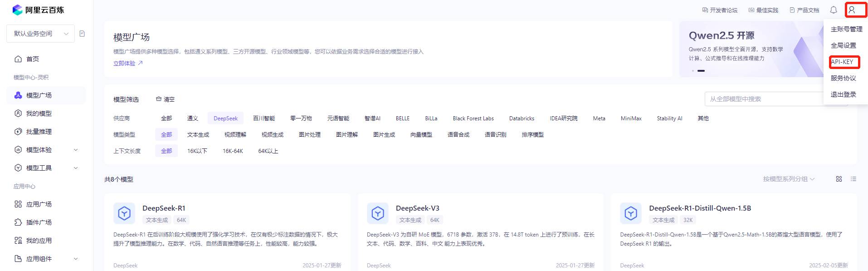Open the user account avatar menu
Screen dimensions: 868x271
click(x=852, y=10)
